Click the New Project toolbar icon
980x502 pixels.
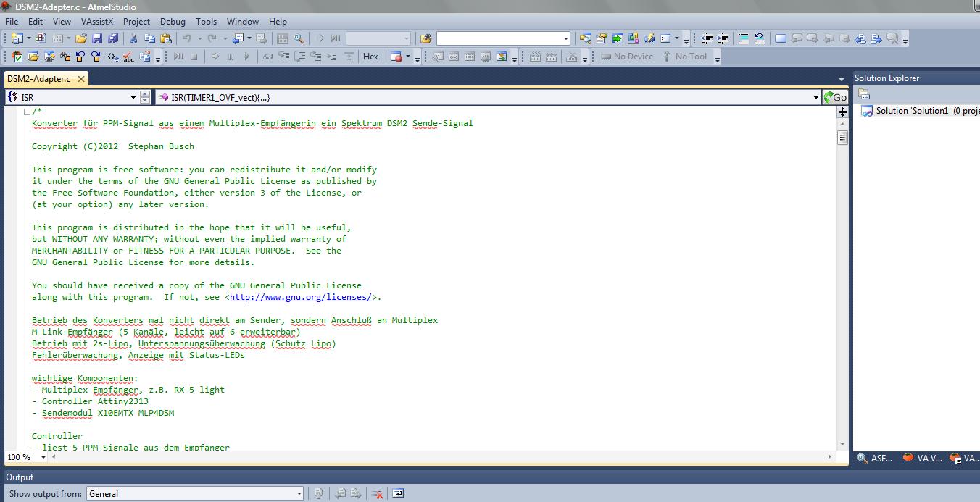(x=17, y=38)
